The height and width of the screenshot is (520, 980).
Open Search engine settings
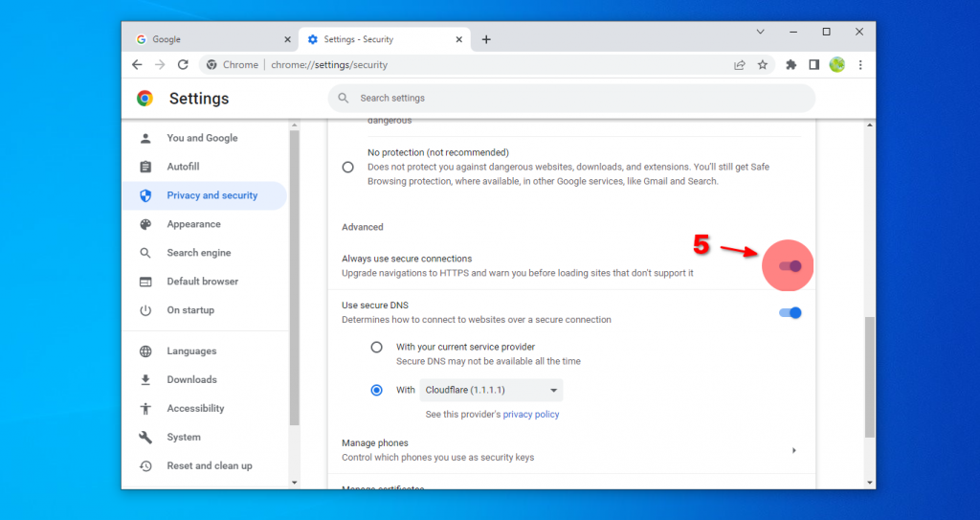pyautogui.click(x=205, y=253)
